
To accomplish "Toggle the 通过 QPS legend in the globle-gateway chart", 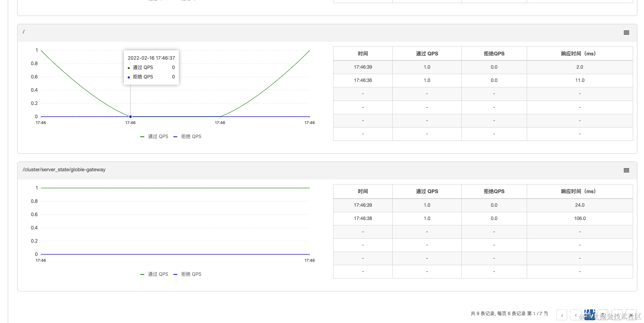I will [154, 274].
